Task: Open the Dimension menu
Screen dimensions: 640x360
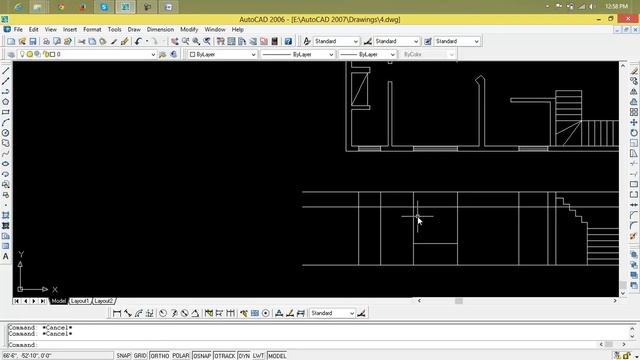Action: point(160,29)
